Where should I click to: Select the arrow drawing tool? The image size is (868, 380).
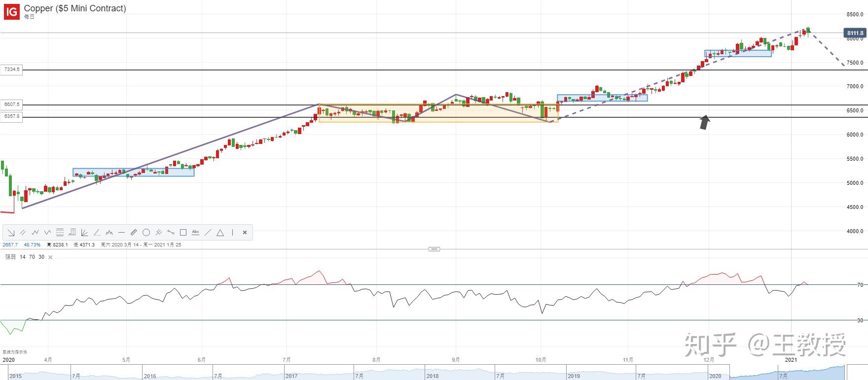pyautogui.click(x=11, y=233)
